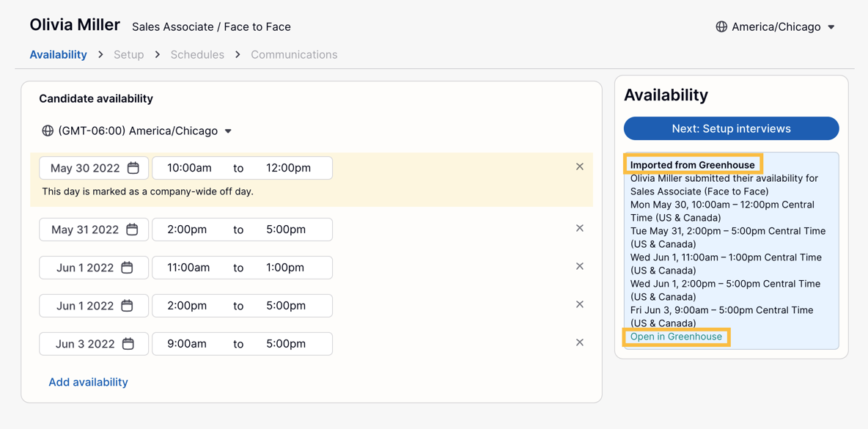Remove the Jun 1 2:00pm to 5:00pm row
The image size is (868, 429).
click(x=580, y=304)
